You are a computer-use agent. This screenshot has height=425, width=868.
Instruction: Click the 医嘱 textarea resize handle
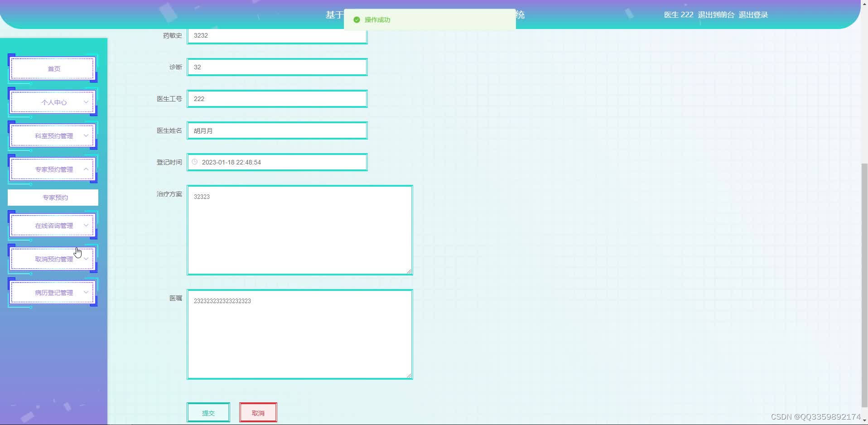click(x=409, y=376)
